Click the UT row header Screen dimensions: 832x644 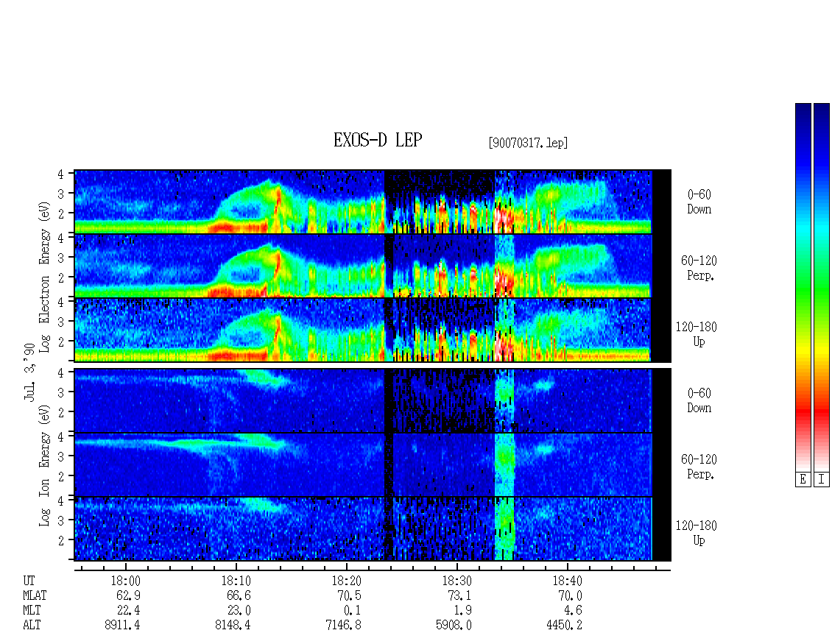pos(29,581)
